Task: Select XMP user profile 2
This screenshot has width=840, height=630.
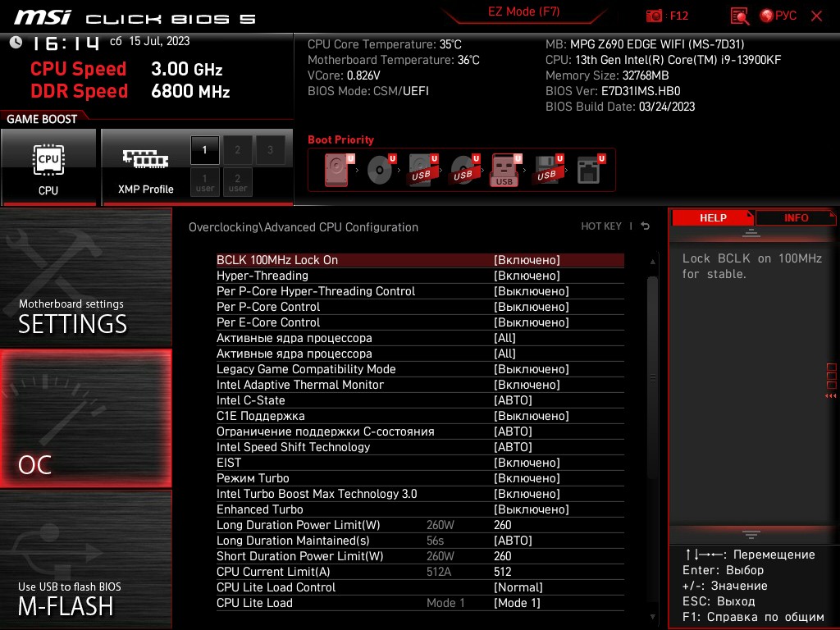Action: click(x=237, y=182)
